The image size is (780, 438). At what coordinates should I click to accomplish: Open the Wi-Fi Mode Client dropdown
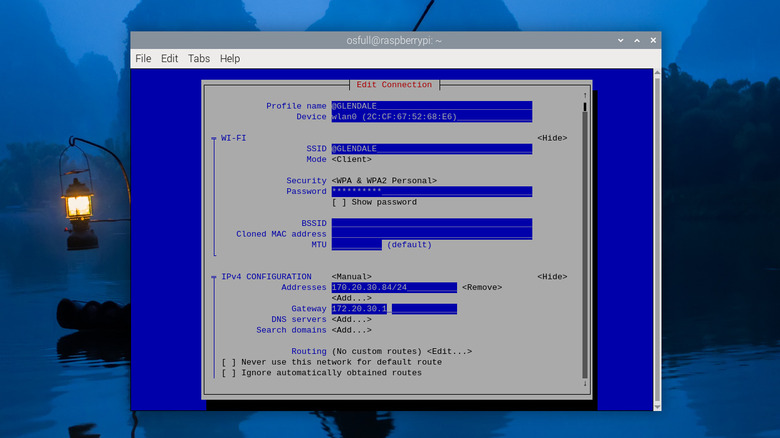click(351, 159)
